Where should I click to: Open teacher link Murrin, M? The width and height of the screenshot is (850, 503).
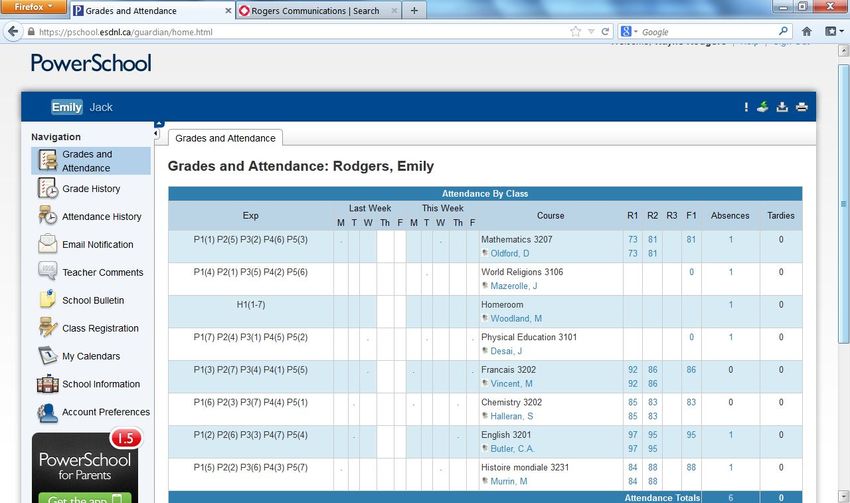508,481
